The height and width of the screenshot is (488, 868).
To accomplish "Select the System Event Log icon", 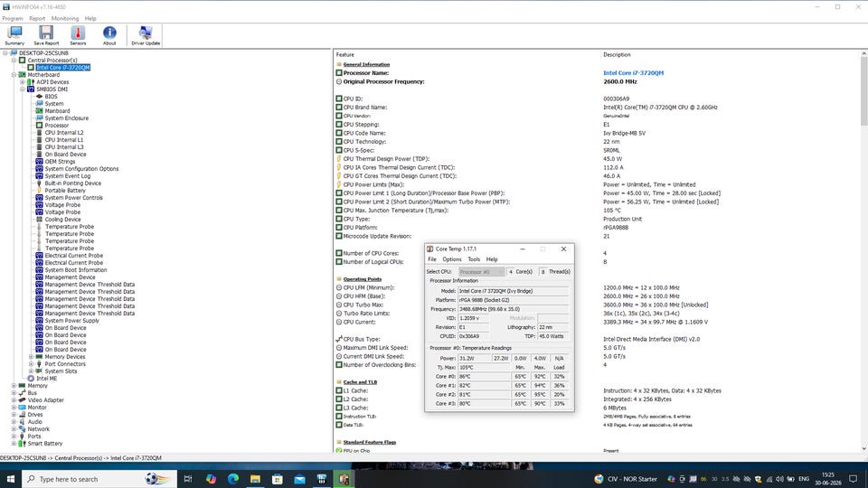I will (39, 176).
